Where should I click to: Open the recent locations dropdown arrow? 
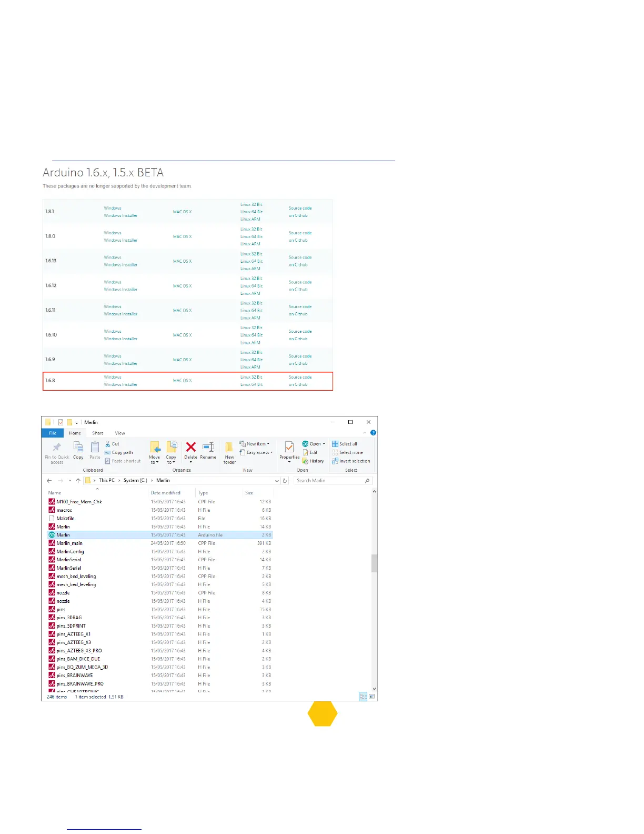70,480
